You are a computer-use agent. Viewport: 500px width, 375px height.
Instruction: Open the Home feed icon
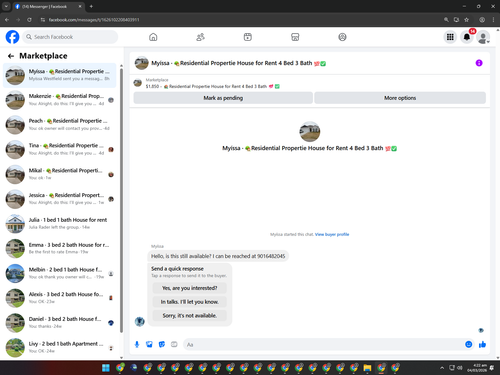(153, 37)
